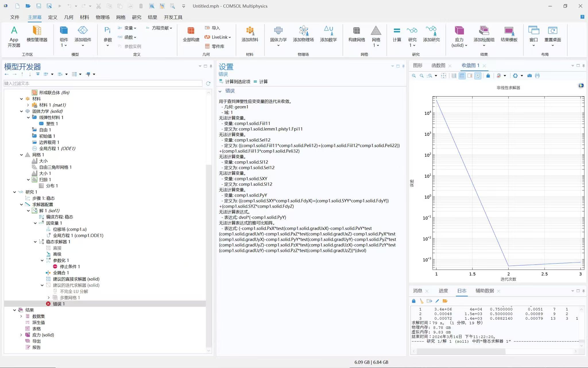The image size is (588, 368).
Task: Click the zoom in icon in convergence plot
Action: point(414,76)
